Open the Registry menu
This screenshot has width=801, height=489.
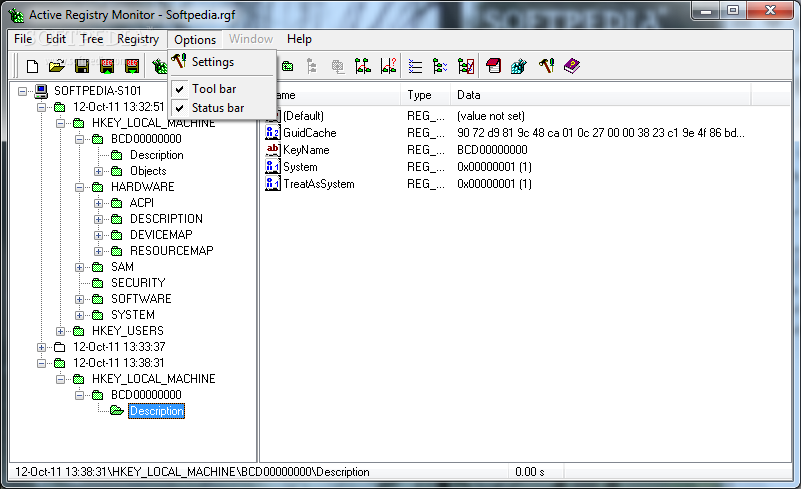tap(138, 39)
